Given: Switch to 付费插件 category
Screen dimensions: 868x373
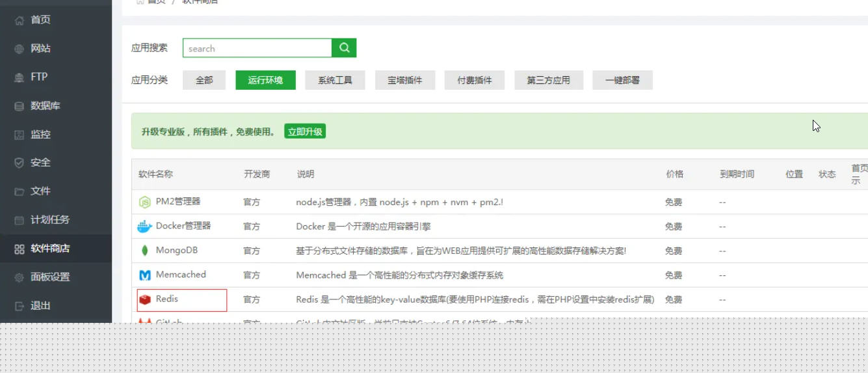Looking at the screenshot, I should [x=475, y=80].
